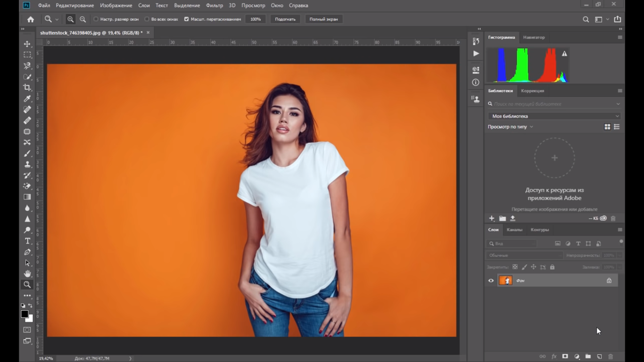Go to the Home screen icon
644x362 pixels.
[x=31, y=19]
